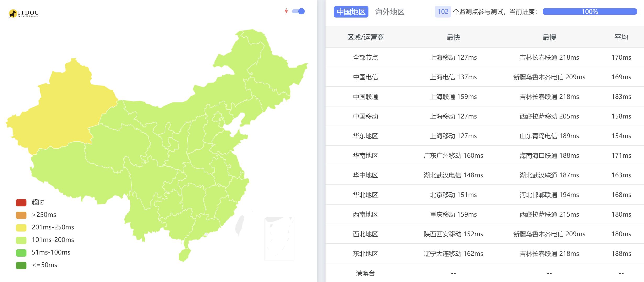Click the 169ms average value

point(621,77)
